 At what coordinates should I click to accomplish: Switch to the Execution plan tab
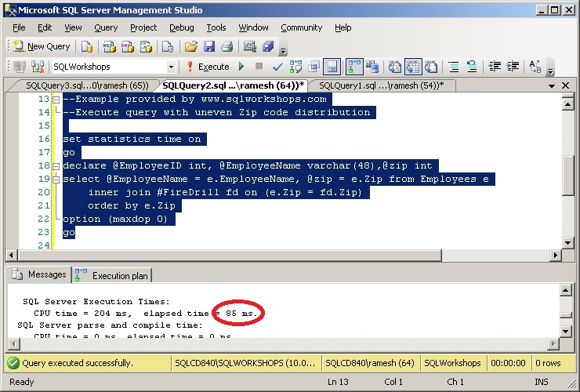tap(112, 276)
